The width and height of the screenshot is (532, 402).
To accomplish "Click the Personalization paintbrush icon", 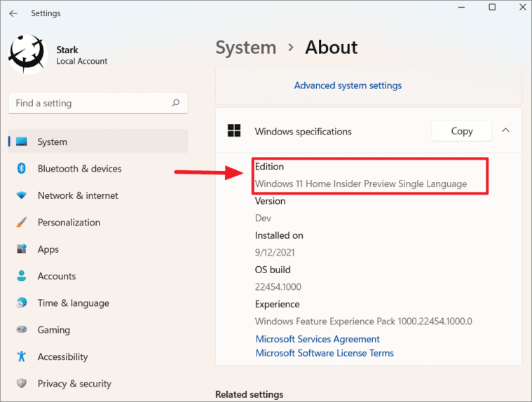I will [x=21, y=222].
